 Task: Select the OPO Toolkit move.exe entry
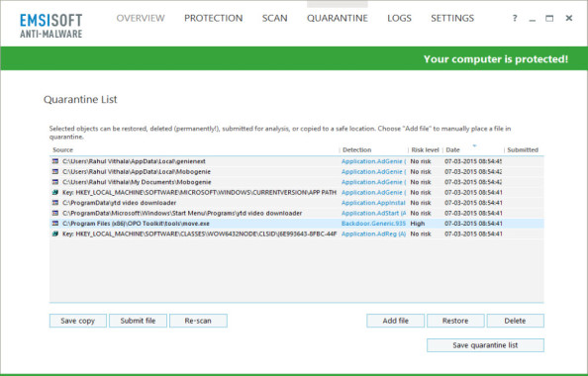point(136,224)
